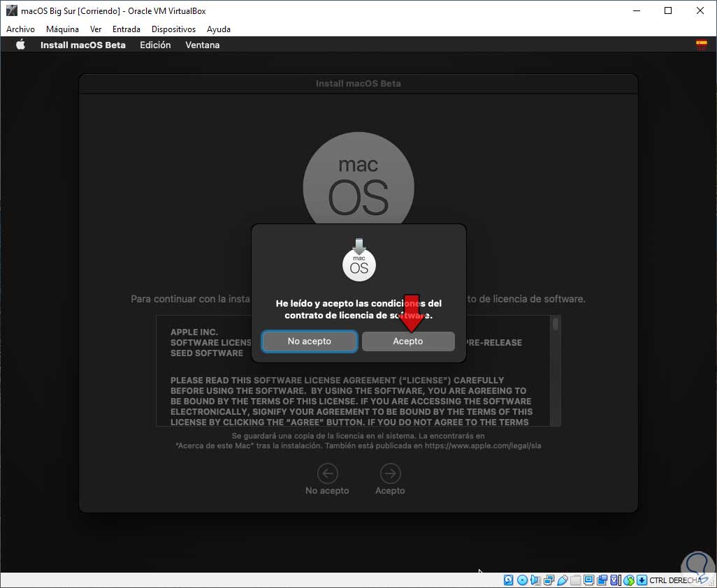
Task: Open the Apple menu icon
Action: (x=20, y=45)
